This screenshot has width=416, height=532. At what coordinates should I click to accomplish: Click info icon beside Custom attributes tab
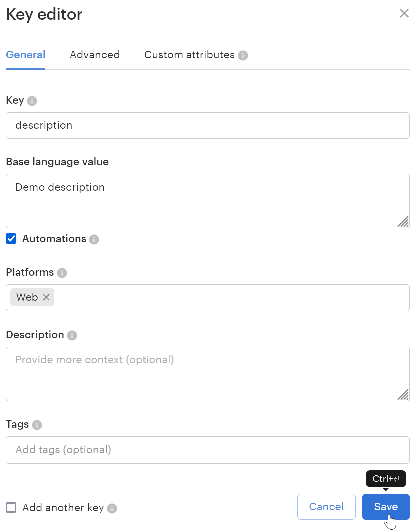243,55
